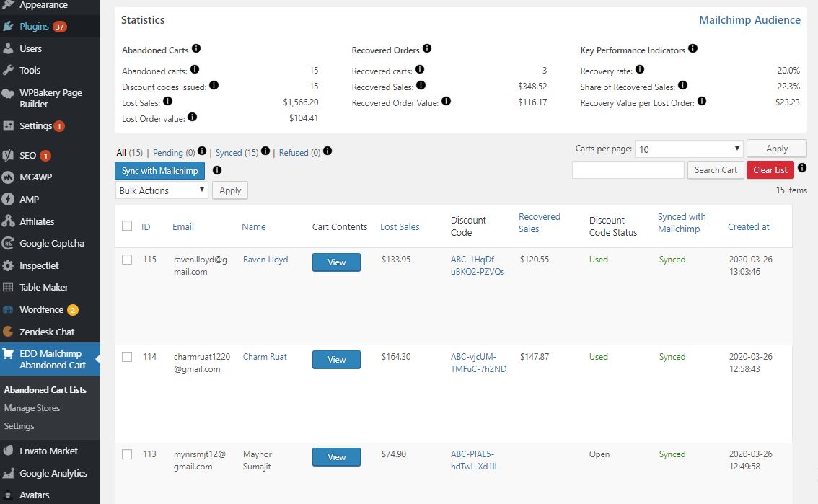Click the Table Maker grid icon in sidebar
Screen dimensions: 818x504
8,287
